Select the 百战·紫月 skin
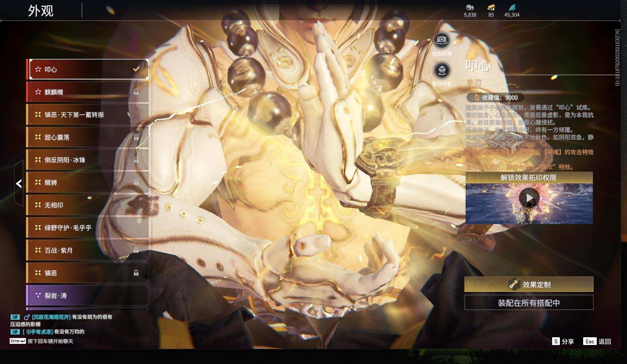The width and height of the screenshot is (627, 364). (88, 250)
